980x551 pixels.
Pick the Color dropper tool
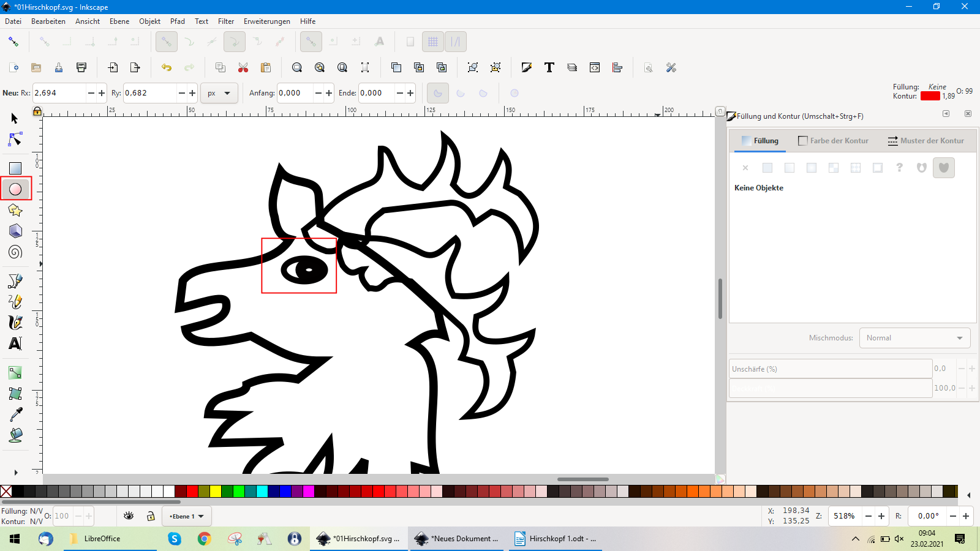15,414
